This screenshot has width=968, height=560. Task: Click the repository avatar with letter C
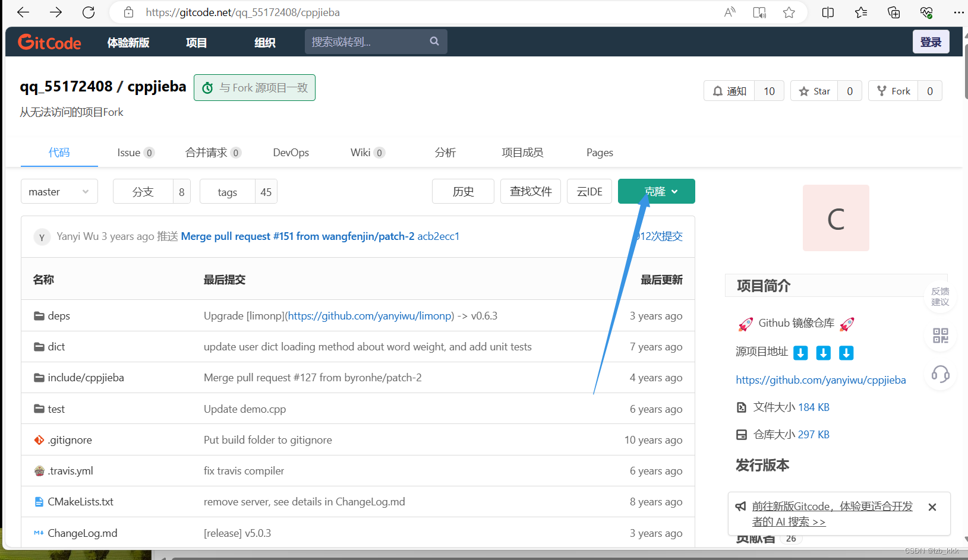[x=835, y=218]
